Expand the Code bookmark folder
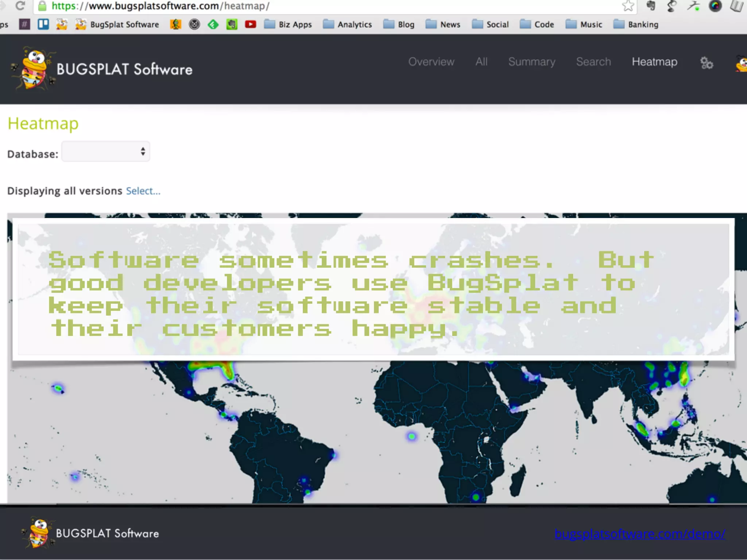The image size is (747, 560). click(537, 24)
